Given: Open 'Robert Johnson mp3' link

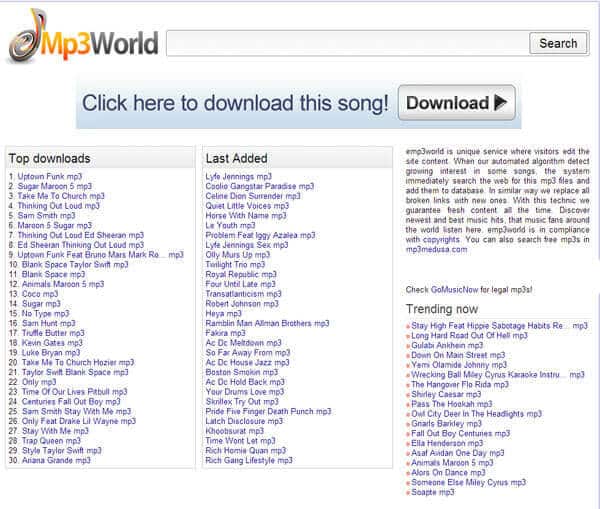Looking at the screenshot, I should (242, 304).
